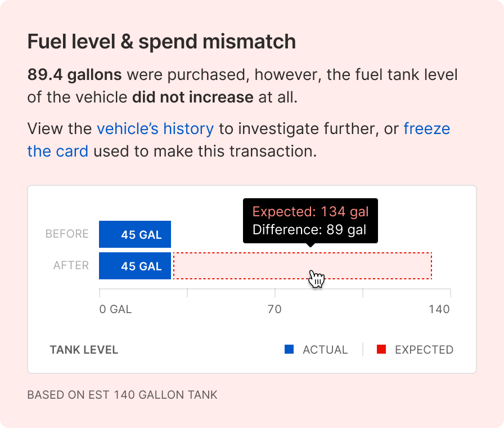The height and width of the screenshot is (428, 504).
Task: Click the AFTER row label
Action: (x=71, y=265)
